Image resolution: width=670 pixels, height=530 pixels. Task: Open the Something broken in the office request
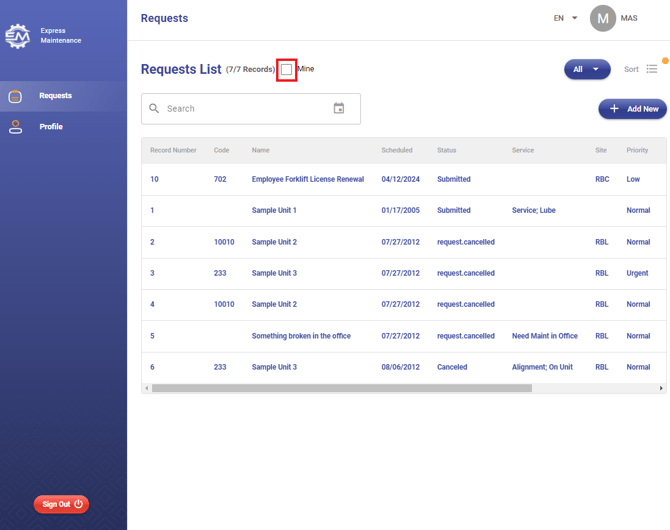301,336
